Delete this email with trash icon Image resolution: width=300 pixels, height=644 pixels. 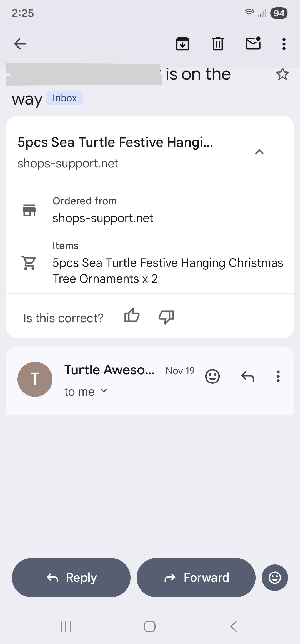[x=218, y=44]
